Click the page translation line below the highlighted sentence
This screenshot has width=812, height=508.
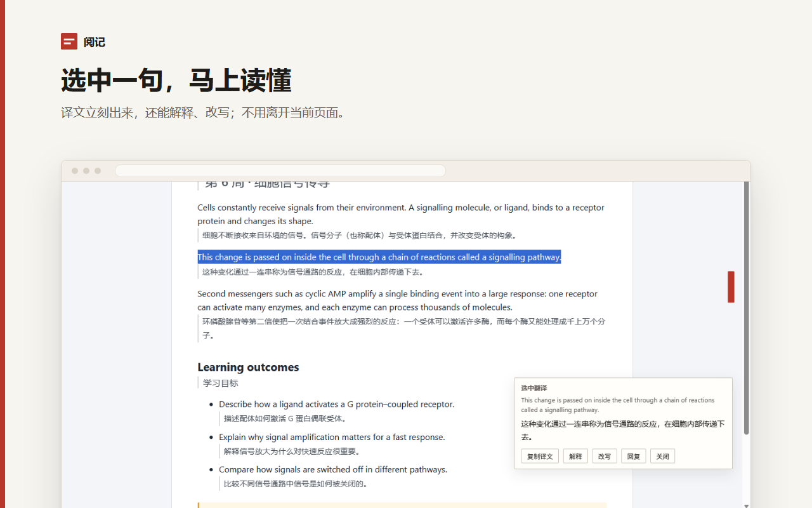313,272
